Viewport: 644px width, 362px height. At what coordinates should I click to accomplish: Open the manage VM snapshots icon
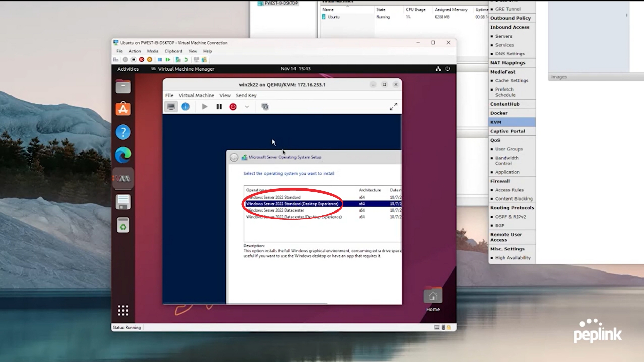coord(265,107)
